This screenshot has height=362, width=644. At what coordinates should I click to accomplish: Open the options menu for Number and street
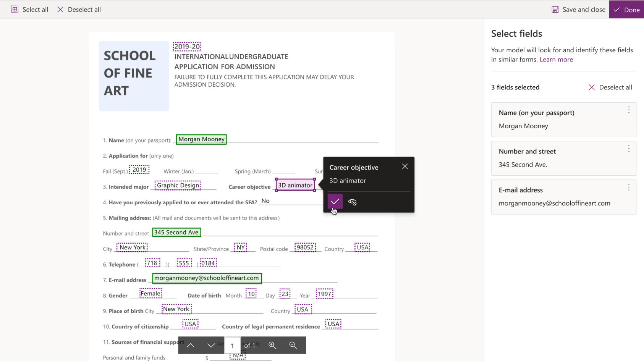(628, 149)
